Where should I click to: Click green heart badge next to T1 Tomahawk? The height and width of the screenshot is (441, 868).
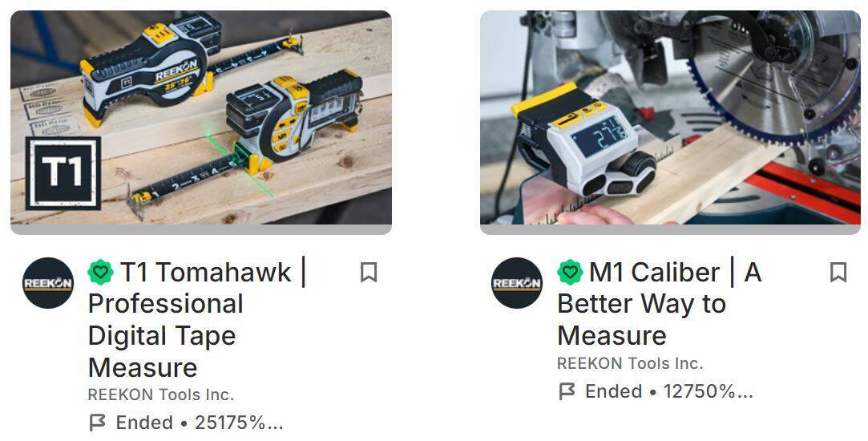(100, 272)
